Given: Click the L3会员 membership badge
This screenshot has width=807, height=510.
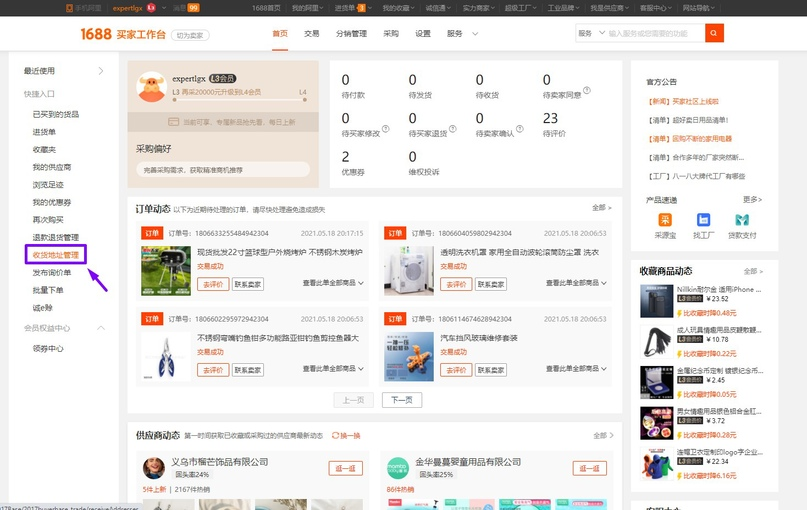Looking at the screenshot, I should 222,79.
